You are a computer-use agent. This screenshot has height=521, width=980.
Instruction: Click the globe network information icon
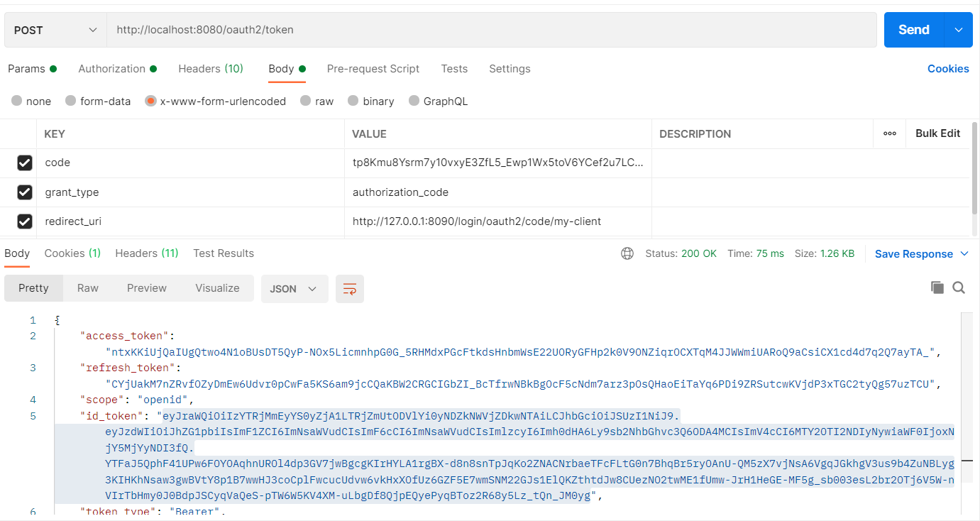coord(627,253)
